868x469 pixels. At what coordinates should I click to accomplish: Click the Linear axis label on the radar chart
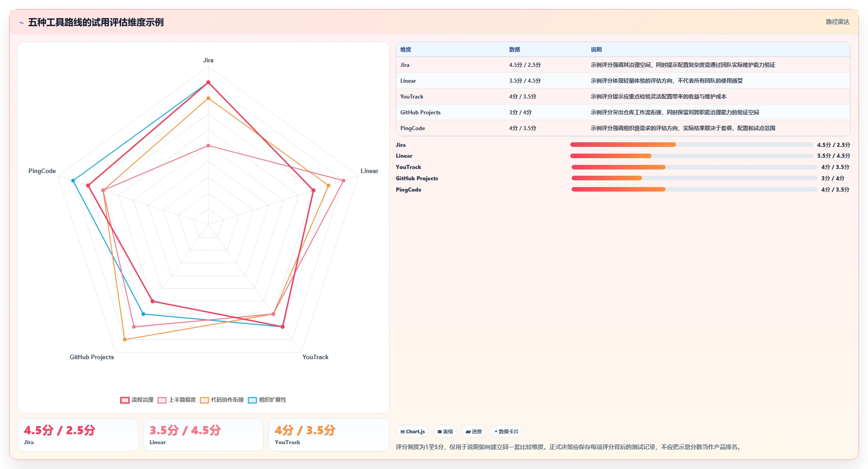pyautogui.click(x=369, y=171)
